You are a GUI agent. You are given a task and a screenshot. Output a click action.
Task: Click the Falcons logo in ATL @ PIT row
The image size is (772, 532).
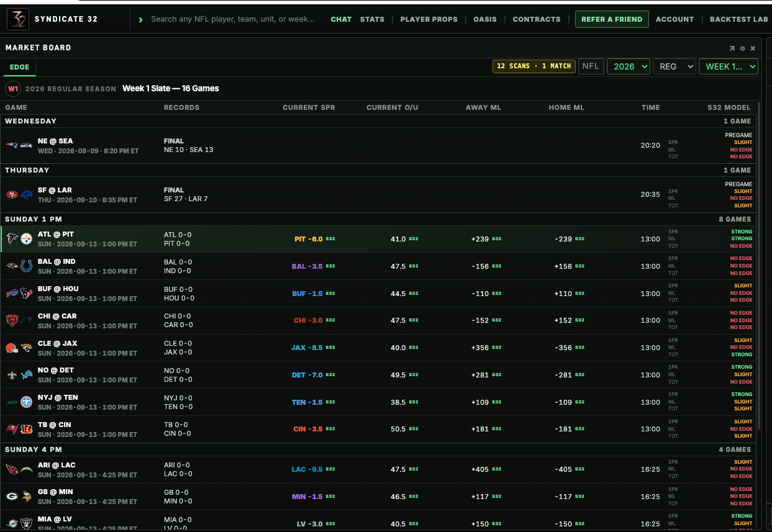[12, 239]
